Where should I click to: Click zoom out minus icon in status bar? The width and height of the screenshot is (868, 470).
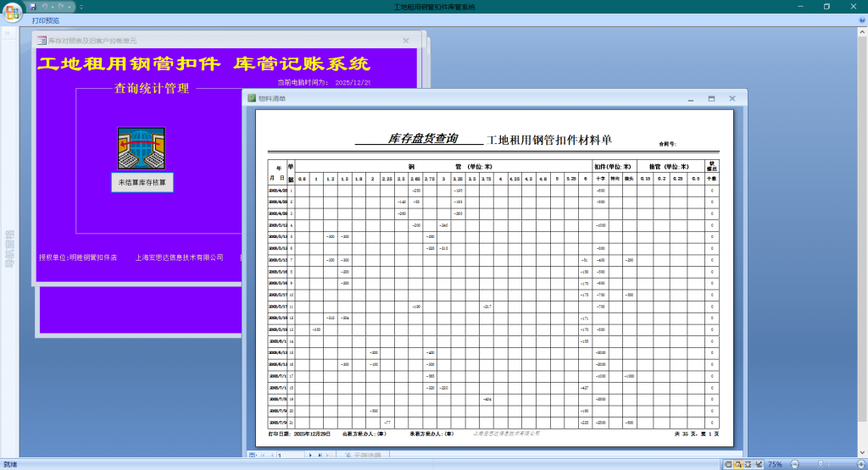tap(793, 464)
